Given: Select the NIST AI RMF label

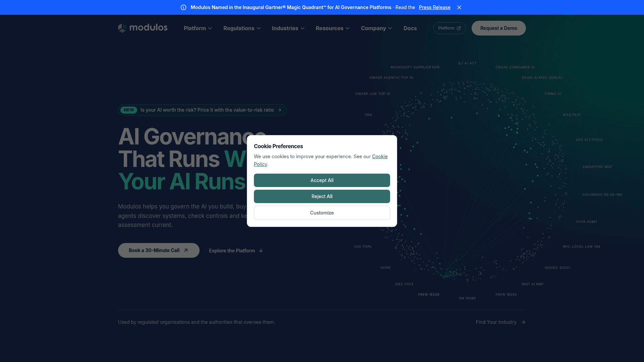Looking at the screenshot, I should pyautogui.click(x=533, y=284).
